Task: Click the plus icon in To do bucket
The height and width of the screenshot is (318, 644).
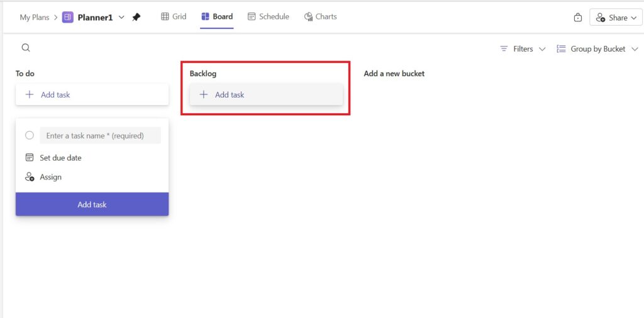Action: (30, 94)
